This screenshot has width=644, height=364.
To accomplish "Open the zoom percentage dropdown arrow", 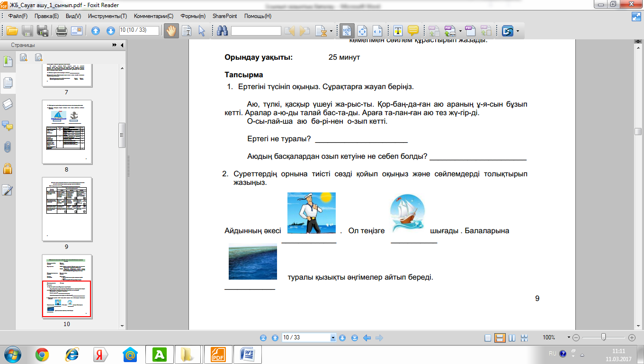I will pos(569,337).
